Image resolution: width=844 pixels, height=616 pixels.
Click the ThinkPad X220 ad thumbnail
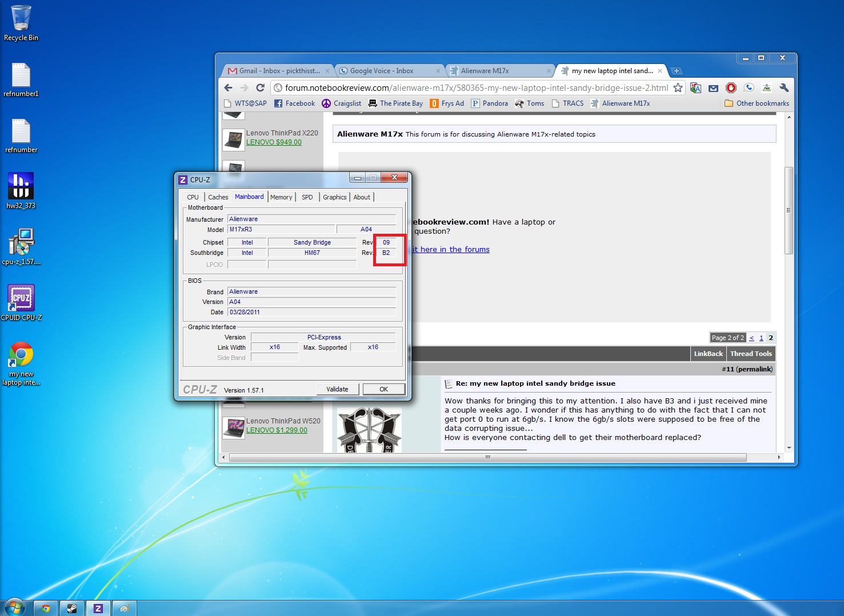(234, 139)
